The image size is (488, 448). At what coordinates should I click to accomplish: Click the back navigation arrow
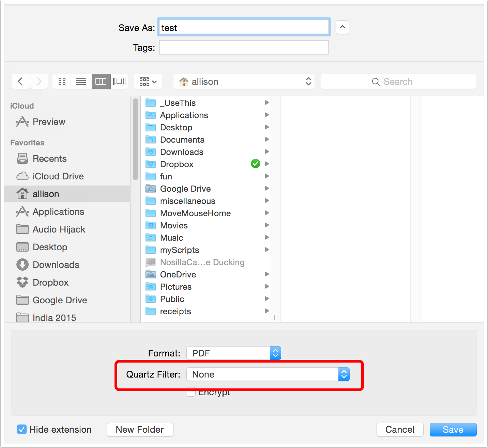[20, 81]
